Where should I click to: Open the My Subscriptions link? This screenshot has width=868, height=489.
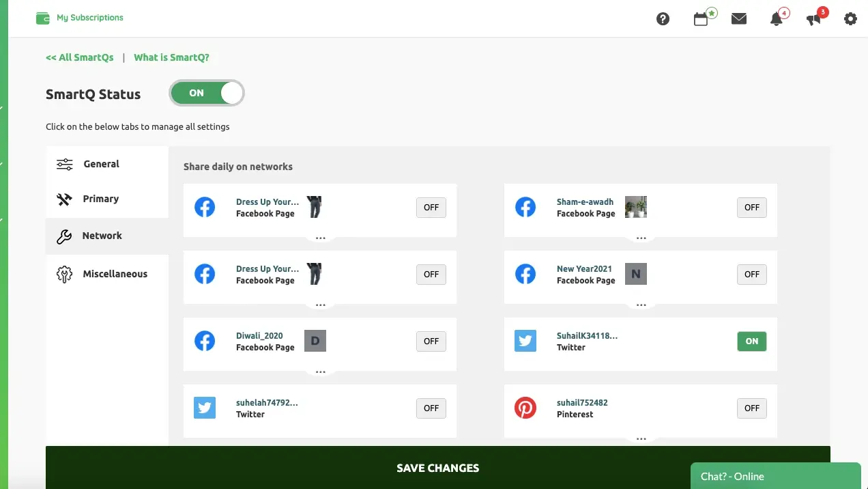point(90,18)
